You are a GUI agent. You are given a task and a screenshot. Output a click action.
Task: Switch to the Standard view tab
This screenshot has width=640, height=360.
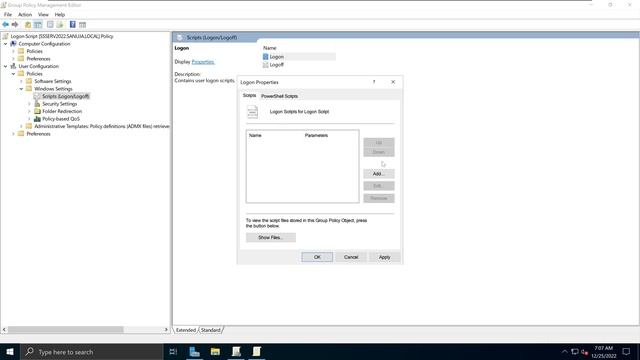211,330
